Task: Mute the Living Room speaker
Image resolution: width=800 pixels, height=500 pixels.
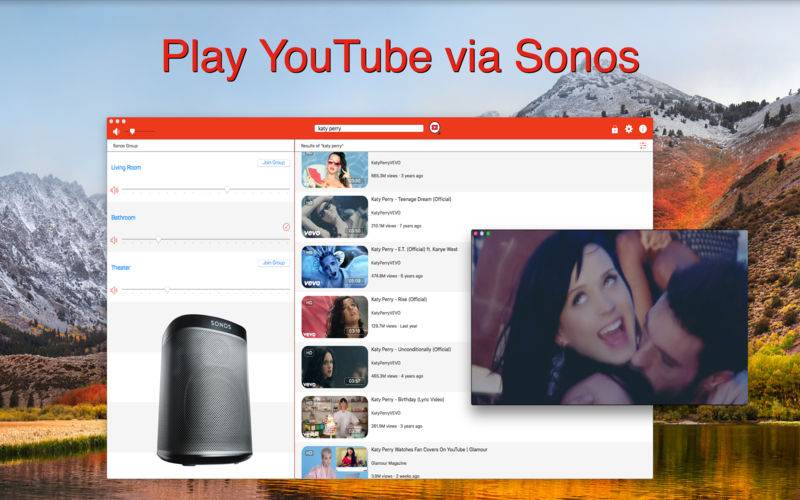Action: coord(114,190)
